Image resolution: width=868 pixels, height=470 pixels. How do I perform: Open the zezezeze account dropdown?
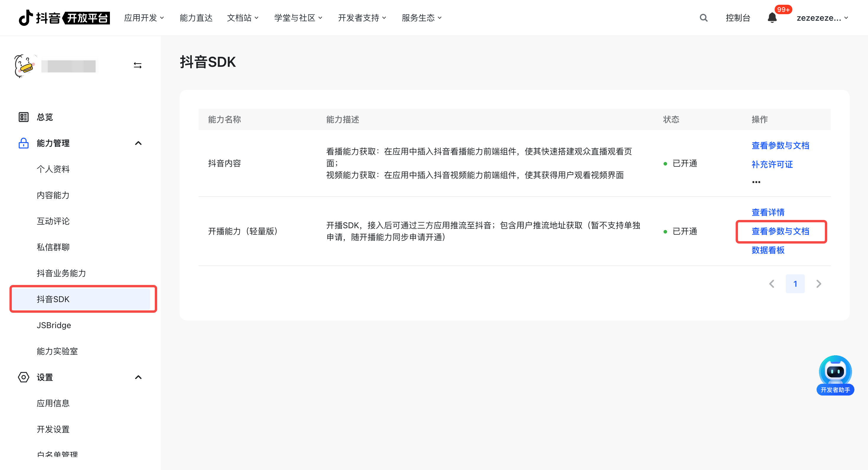(822, 18)
